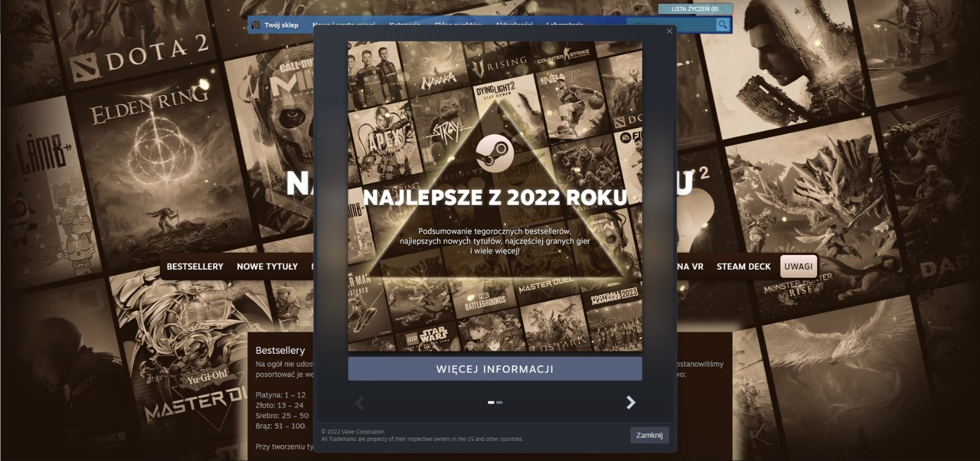Click the text 'Platyna: 1 – 12'
This screenshot has width=980, height=461.
(x=281, y=395)
